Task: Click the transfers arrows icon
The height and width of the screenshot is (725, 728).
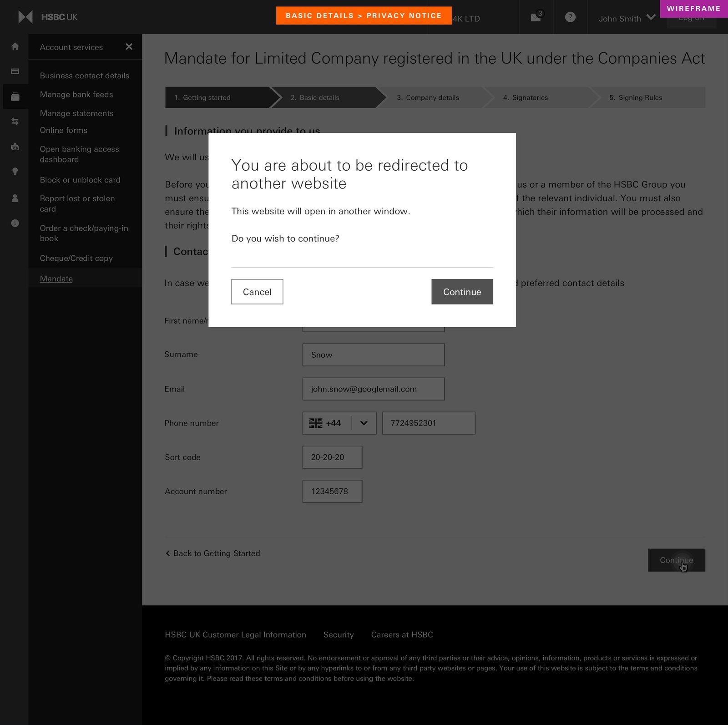Action: (x=15, y=121)
